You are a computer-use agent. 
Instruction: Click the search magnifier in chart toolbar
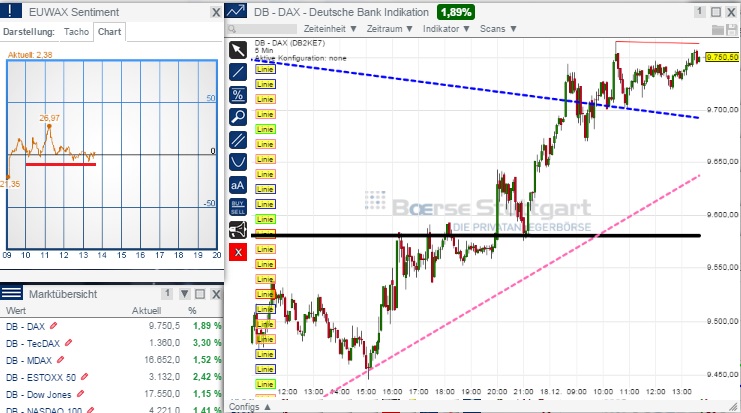[x=232, y=29]
